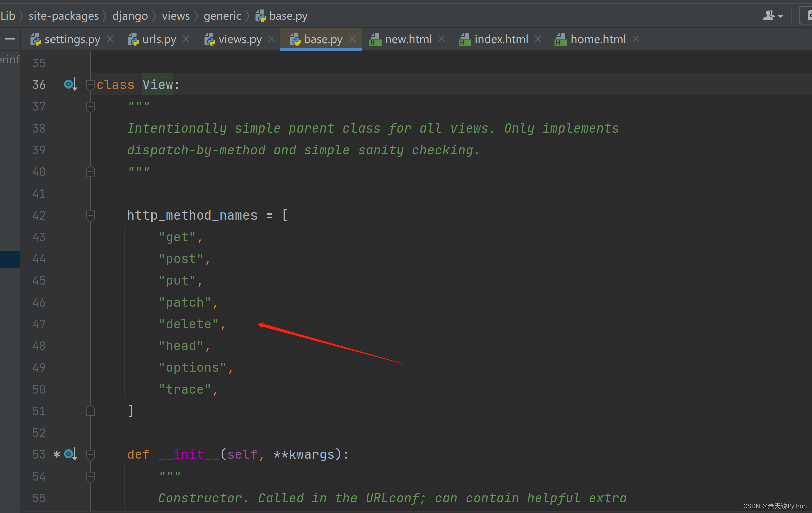This screenshot has height=513, width=812.
Task: Click the self parameter in __init__
Action: [242, 455]
